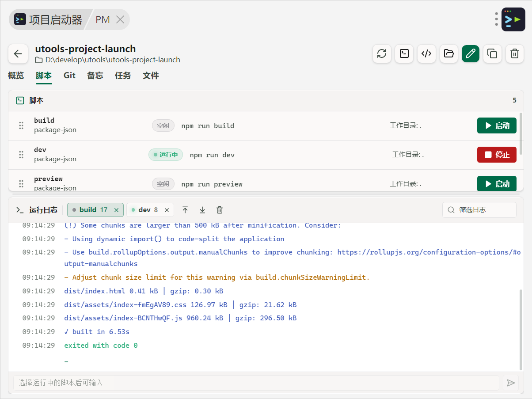Open the 备忘 tab

click(95, 76)
